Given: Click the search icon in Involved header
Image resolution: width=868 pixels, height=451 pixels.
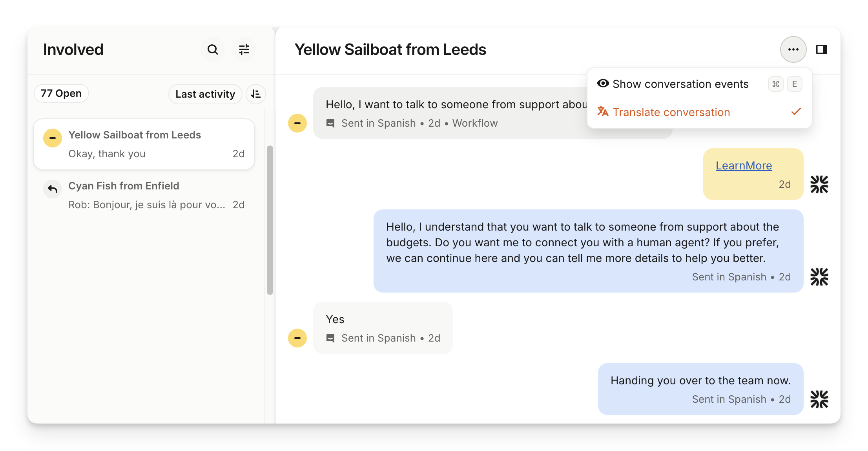Looking at the screenshot, I should pos(213,50).
